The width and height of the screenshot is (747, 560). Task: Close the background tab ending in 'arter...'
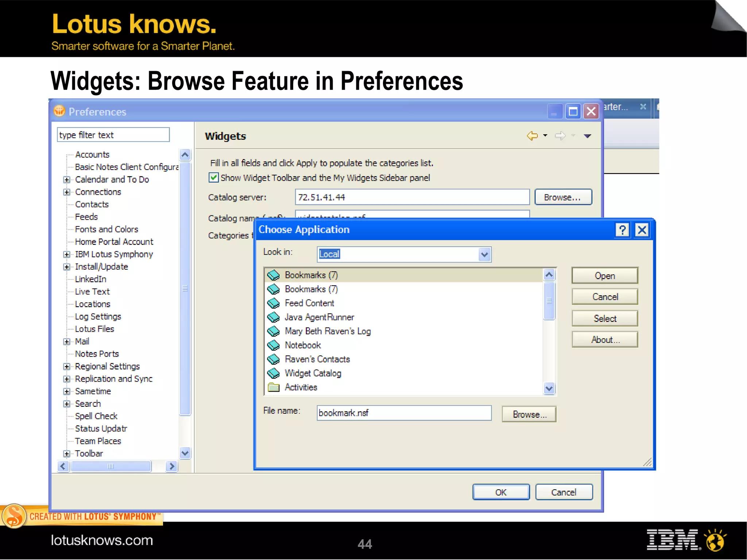[643, 106]
